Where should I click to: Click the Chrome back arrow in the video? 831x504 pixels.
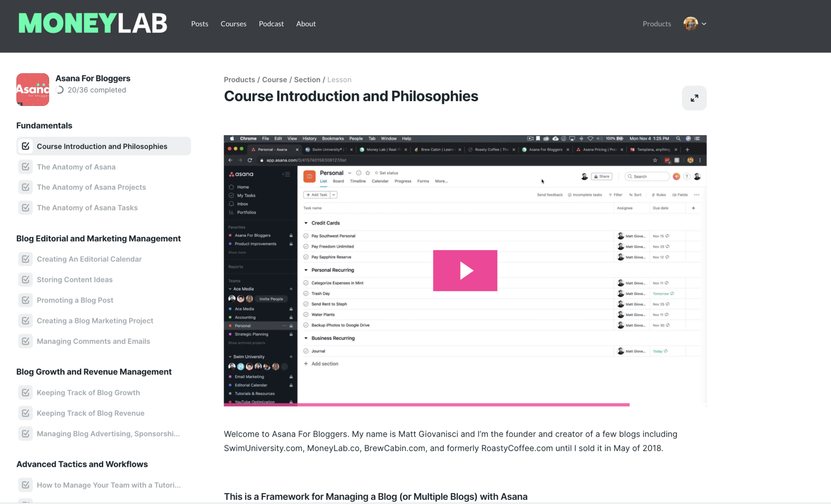230,160
